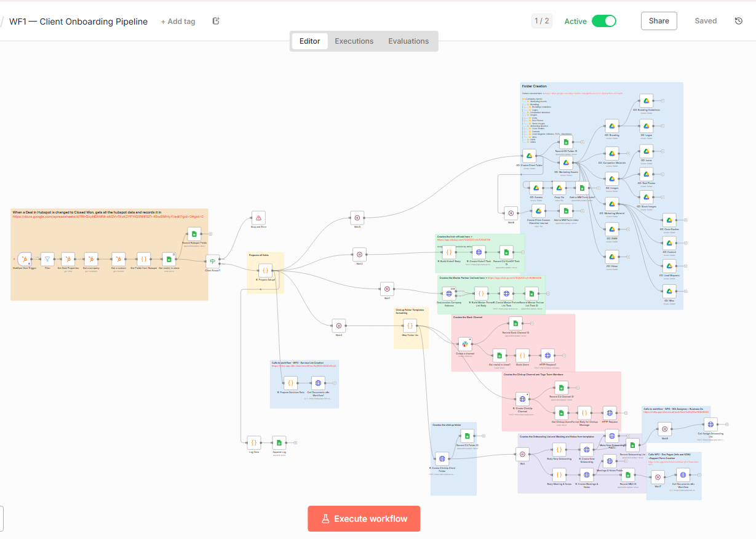This screenshot has width=756, height=539.
Task: Open the Client Exists? switch node
Action: tap(212, 261)
